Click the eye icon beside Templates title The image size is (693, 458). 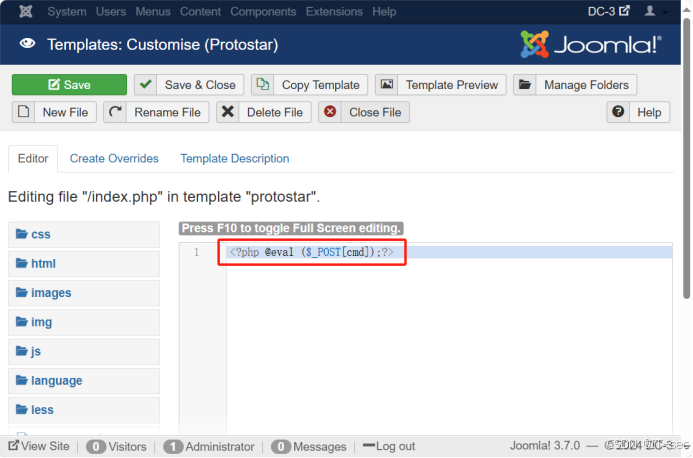coord(27,44)
